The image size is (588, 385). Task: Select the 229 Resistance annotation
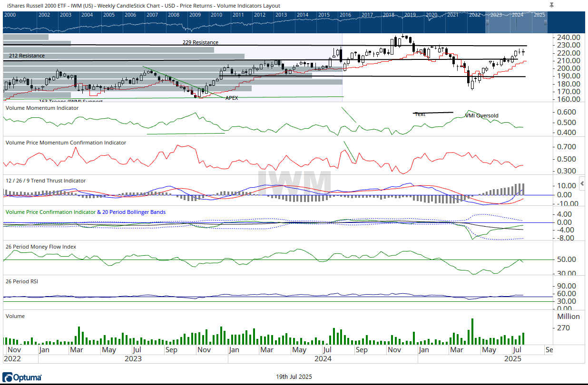pyautogui.click(x=200, y=42)
